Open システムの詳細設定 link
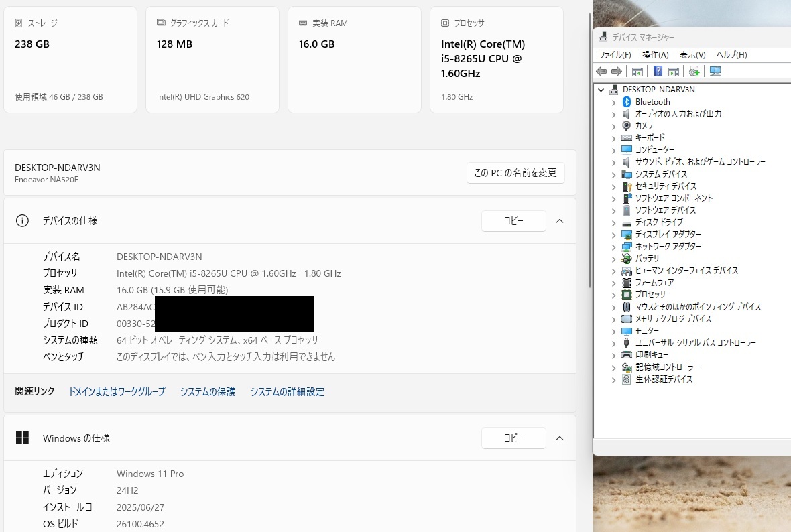 click(287, 392)
